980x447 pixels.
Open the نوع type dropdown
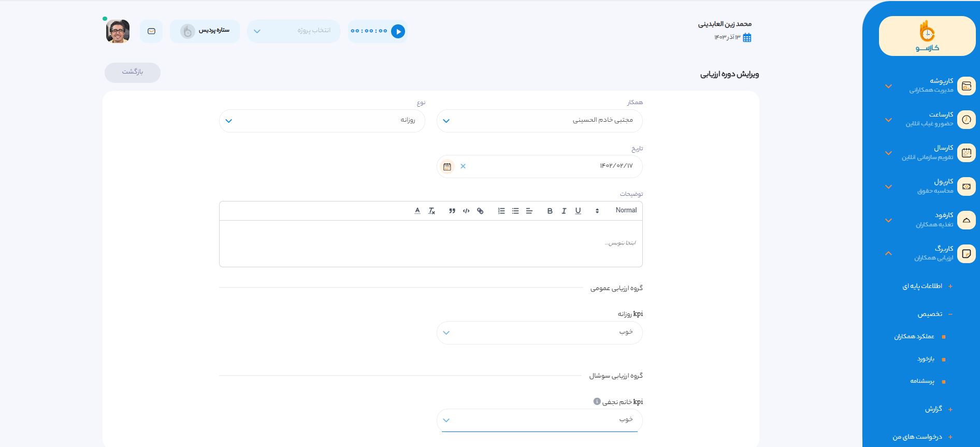tap(322, 121)
